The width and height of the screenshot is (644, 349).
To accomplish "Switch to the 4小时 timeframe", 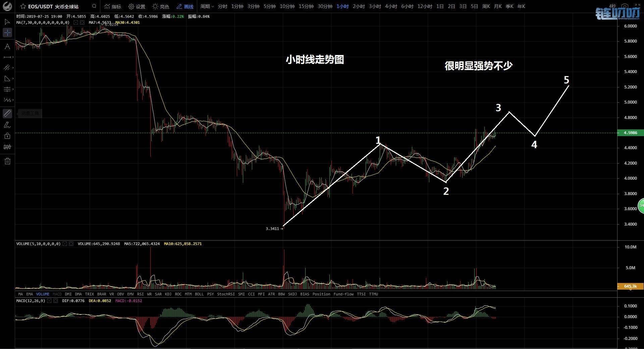I will click(x=391, y=6).
